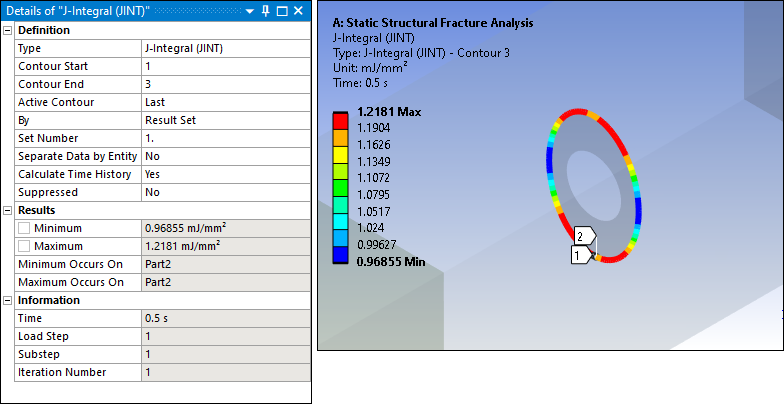Collapse the Information section
784x404 pixels.
coord(8,300)
